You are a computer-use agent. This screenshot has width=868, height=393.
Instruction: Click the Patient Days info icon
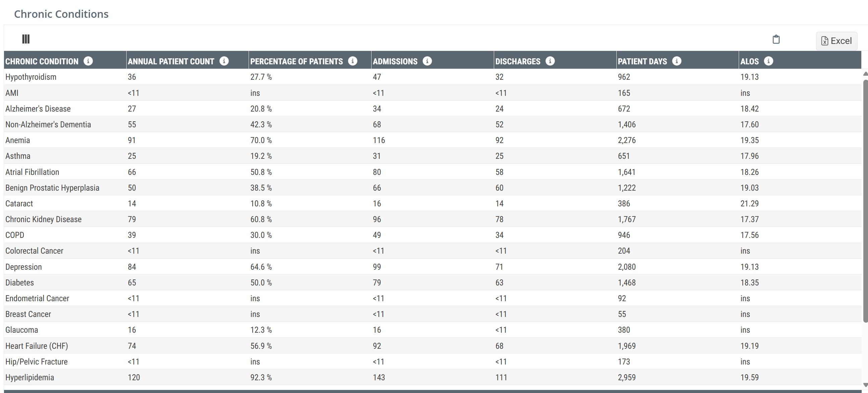coord(677,61)
